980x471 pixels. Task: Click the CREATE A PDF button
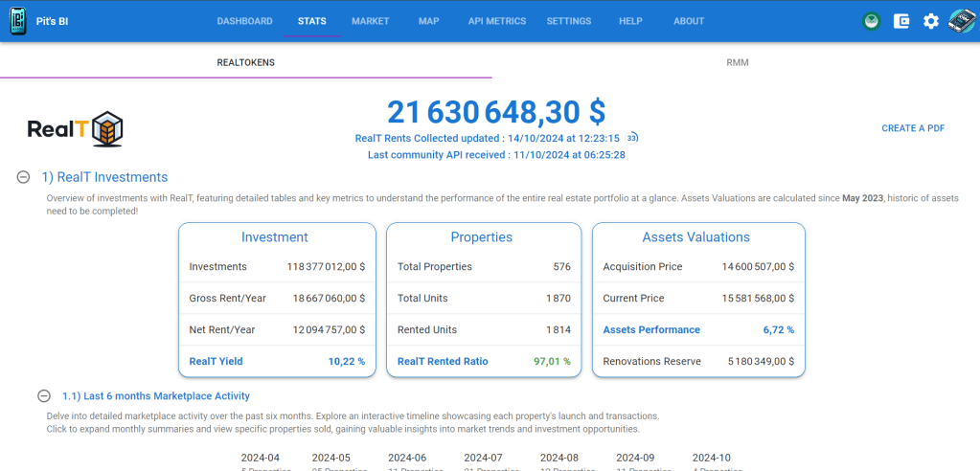912,128
